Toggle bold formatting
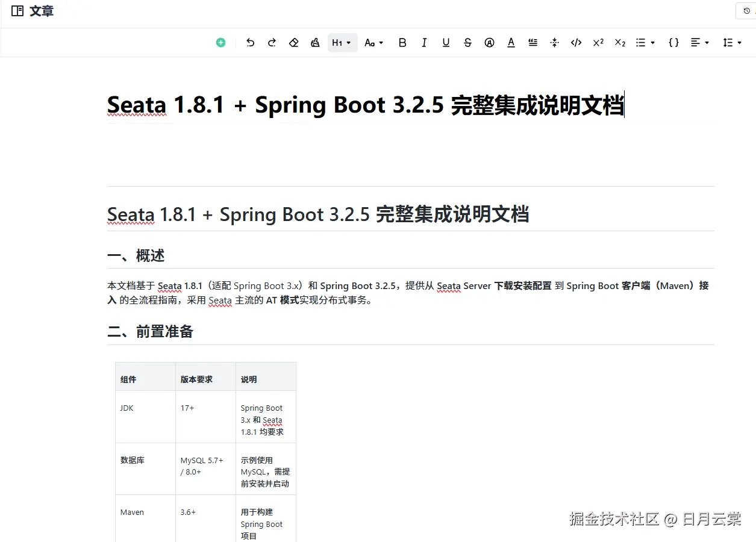The width and height of the screenshot is (756, 542). pyautogui.click(x=402, y=43)
